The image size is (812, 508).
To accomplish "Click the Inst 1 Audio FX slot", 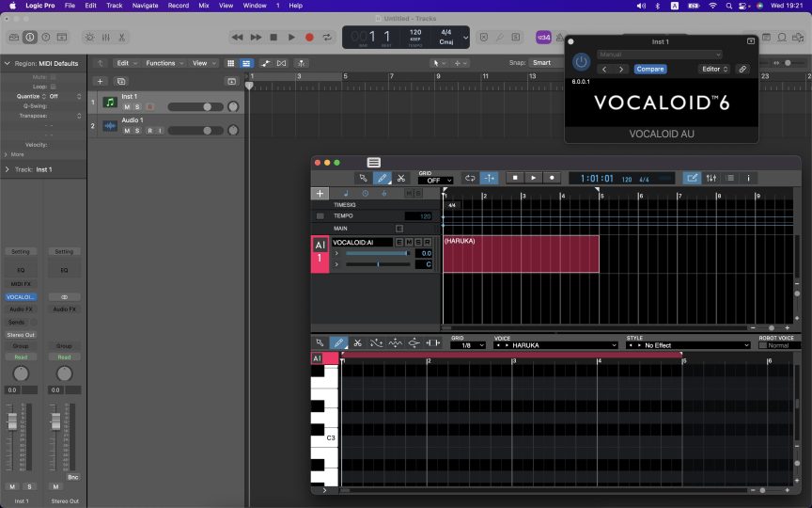I will tap(21, 310).
